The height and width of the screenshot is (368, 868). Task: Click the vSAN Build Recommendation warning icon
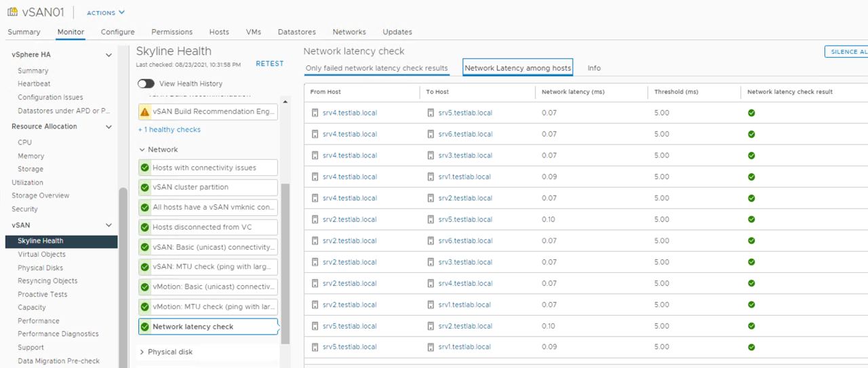[144, 111]
